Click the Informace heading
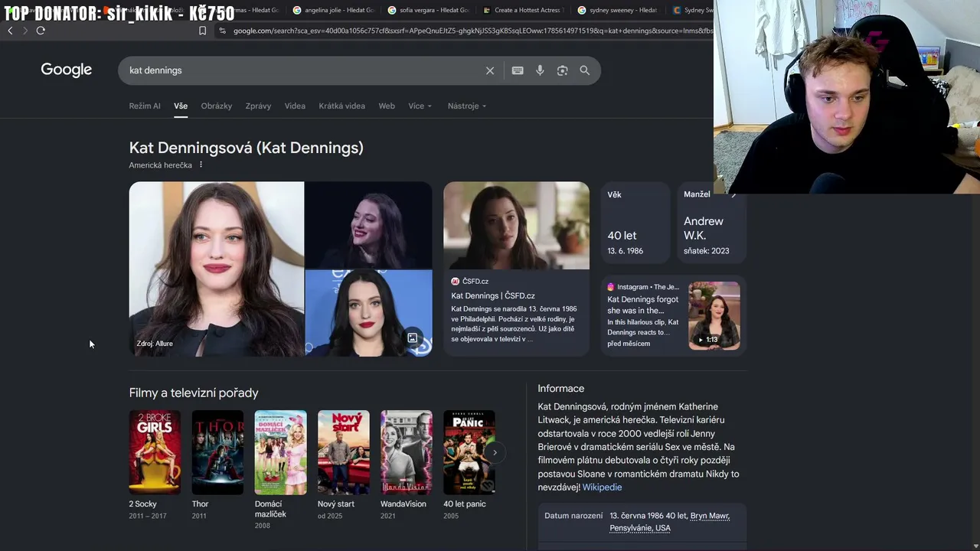 (x=561, y=389)
